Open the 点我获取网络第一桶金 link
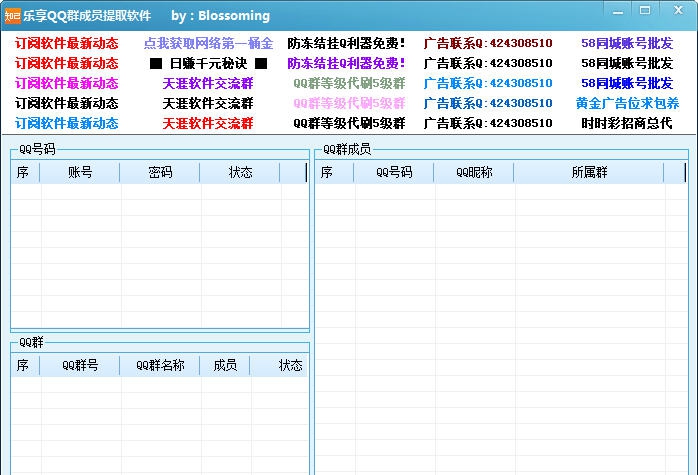The image size is (698, 475). pyautogui.click(x=208, y=44)
